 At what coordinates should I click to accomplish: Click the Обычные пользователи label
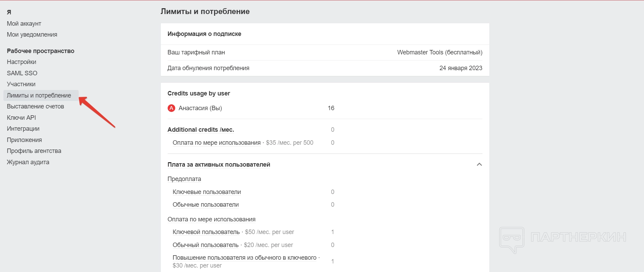[x=206, y=205]
